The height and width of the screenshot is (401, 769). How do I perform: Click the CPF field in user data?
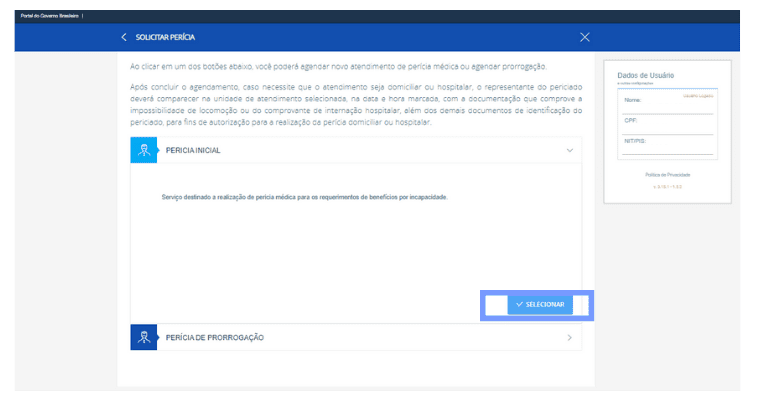(667, 127)
